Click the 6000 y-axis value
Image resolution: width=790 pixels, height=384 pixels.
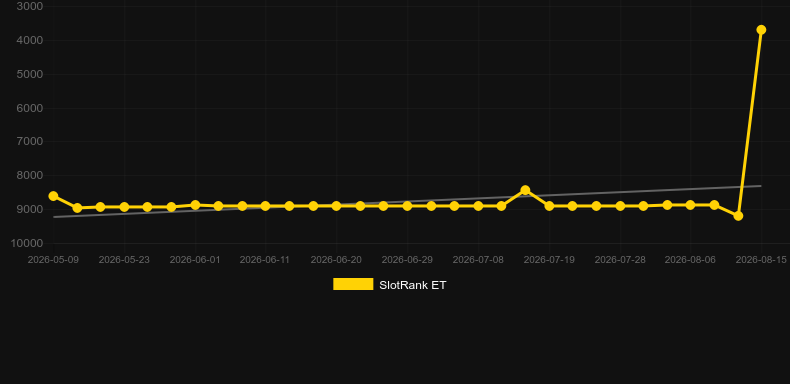(x=30, y=108)
